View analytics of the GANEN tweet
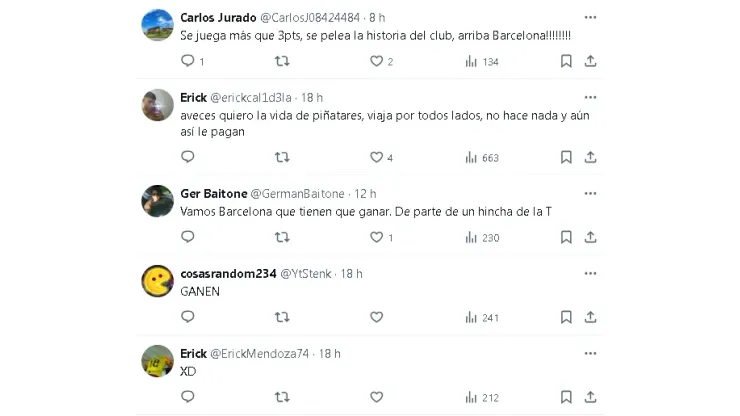 482,317
